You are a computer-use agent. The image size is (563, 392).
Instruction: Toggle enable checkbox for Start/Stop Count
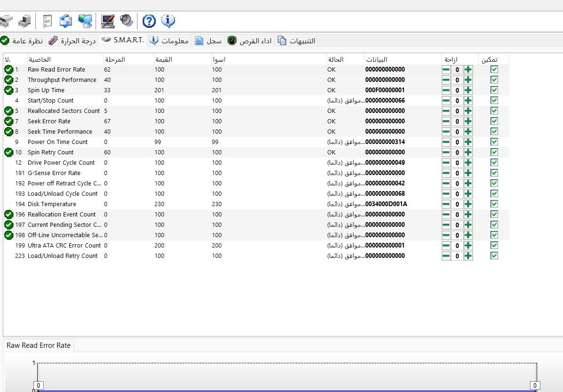pyautogui.click(x=494, y=100)
